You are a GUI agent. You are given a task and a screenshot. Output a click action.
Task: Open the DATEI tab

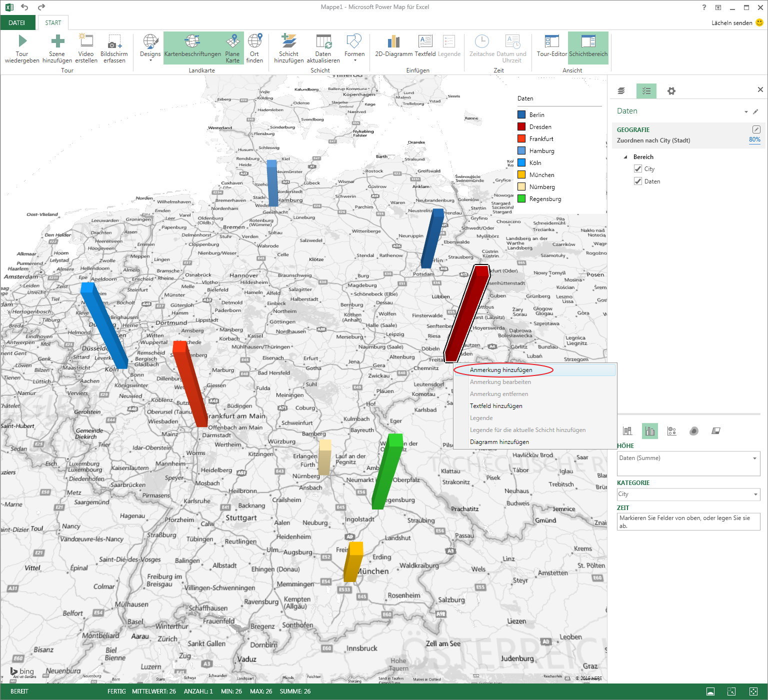[x=17, y=22]
